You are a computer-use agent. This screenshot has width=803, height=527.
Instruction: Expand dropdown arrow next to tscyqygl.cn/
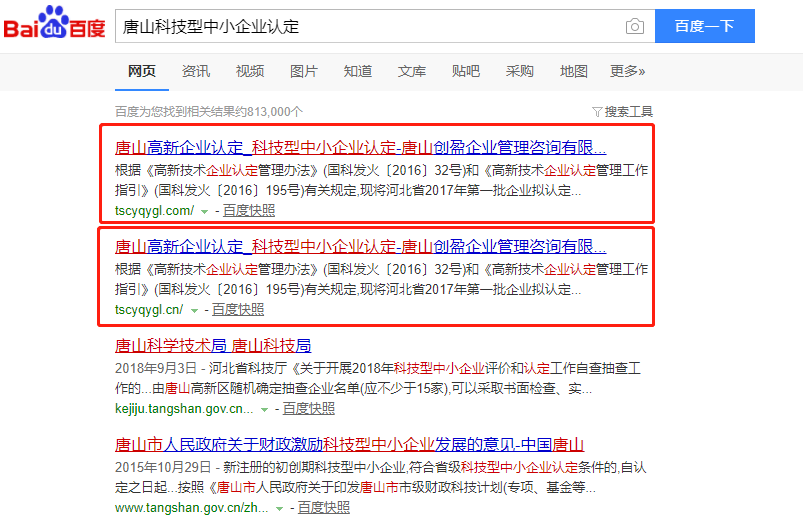pyautogui.click(x=194, y=311)
